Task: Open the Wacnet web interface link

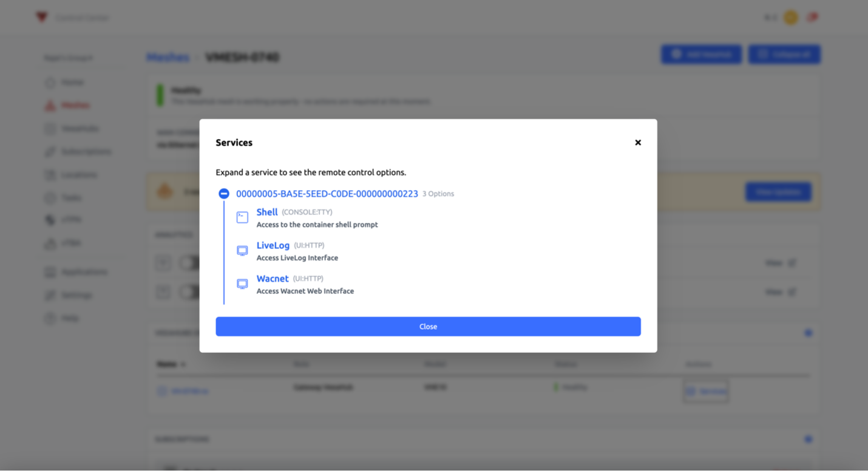Action: point(273,279)
